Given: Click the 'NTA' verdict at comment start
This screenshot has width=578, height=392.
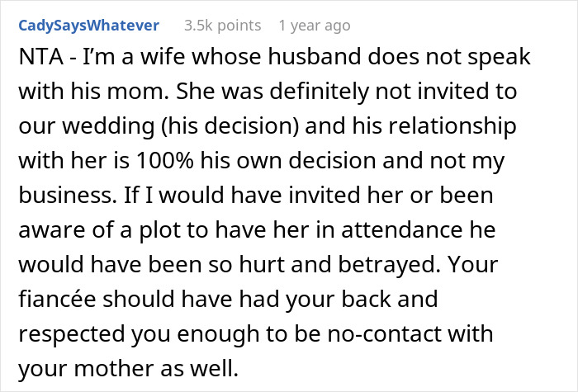Looking at the screenshot, I should [x=40, y=57].
